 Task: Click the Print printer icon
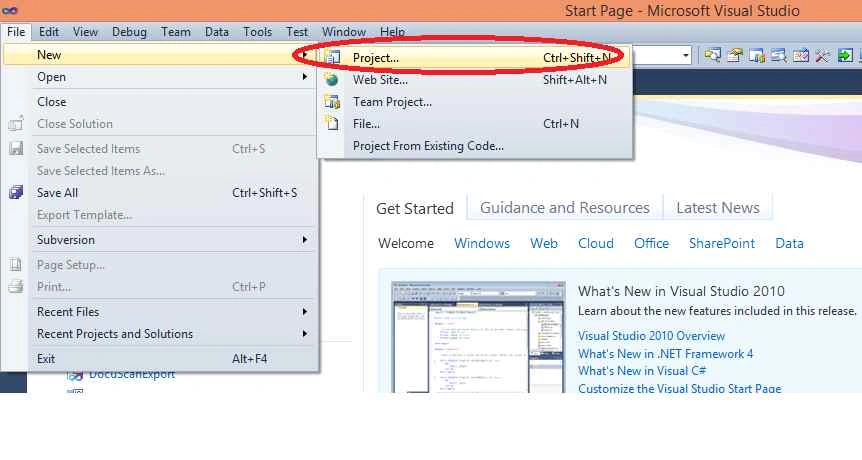tap(16, 286)
